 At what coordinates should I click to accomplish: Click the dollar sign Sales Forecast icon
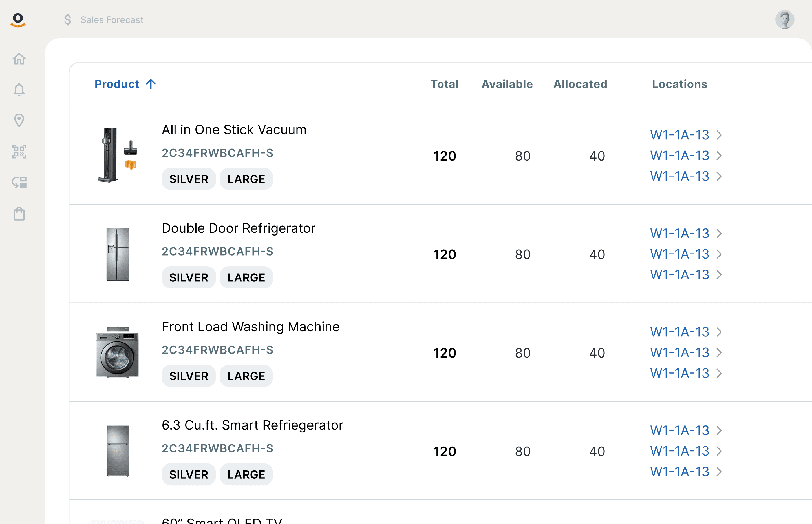(68, 20)
